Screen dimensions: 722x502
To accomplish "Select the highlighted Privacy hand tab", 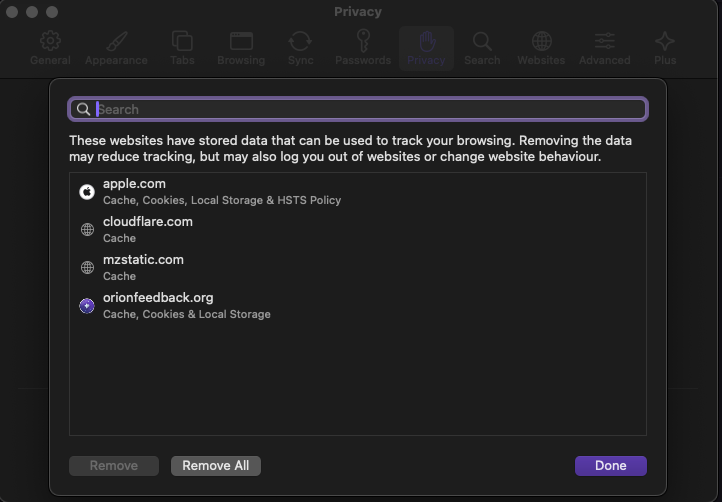I will (426, 47).
